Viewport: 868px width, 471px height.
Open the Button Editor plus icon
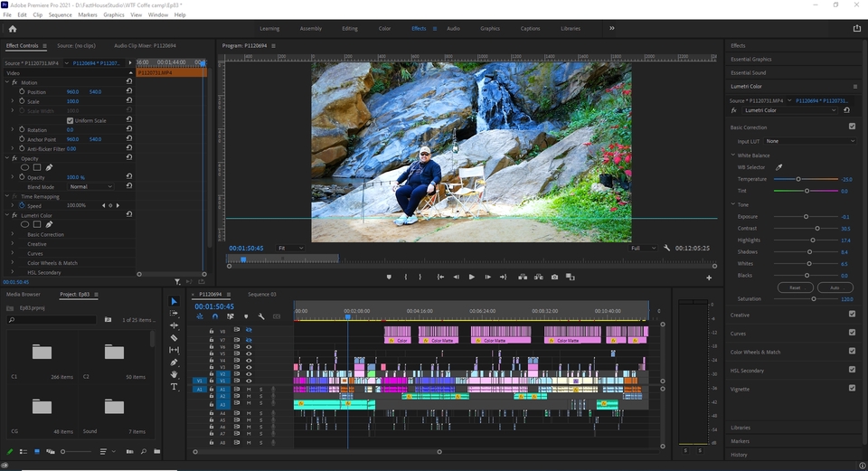(x=709, y=278)
